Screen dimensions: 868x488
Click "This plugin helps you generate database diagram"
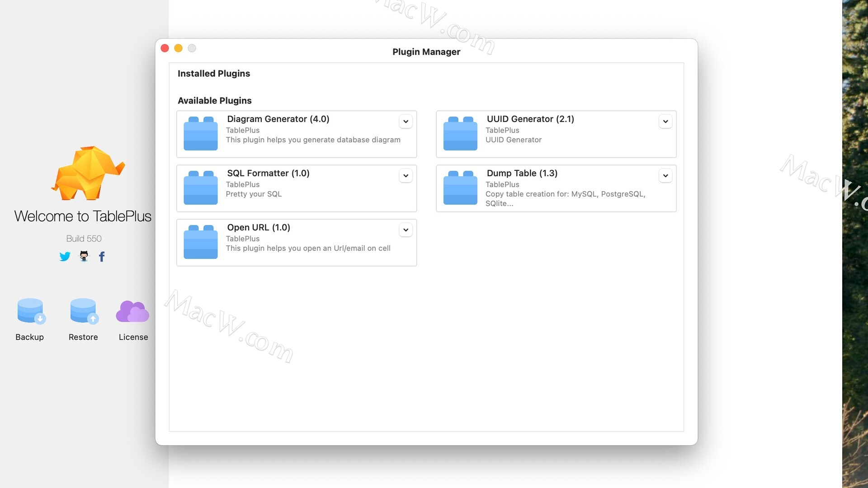313,140
